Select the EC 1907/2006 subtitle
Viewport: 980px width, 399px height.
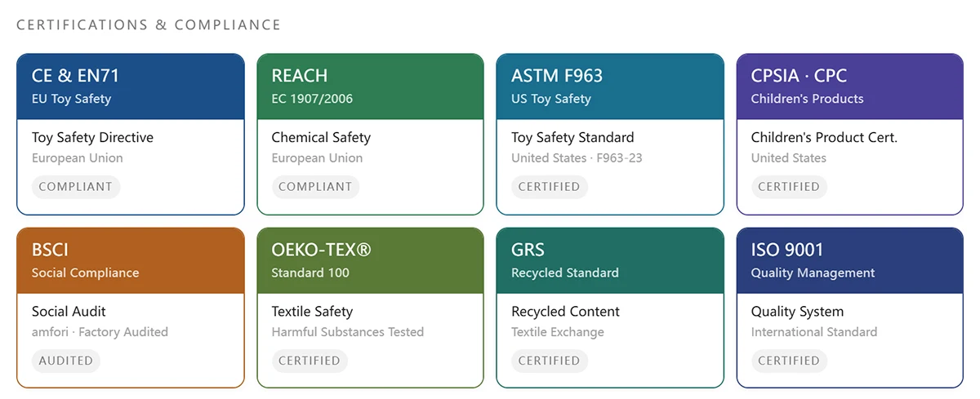click(x=312, y=99)
